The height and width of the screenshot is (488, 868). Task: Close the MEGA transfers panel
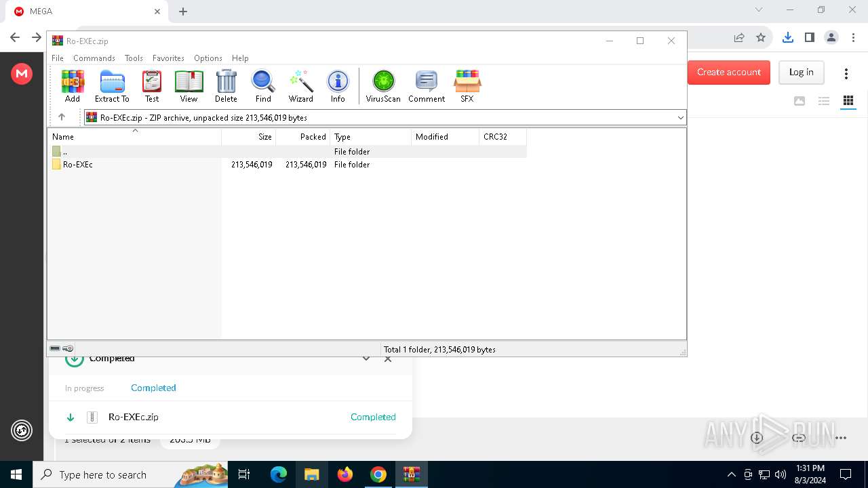click(388, 359)
